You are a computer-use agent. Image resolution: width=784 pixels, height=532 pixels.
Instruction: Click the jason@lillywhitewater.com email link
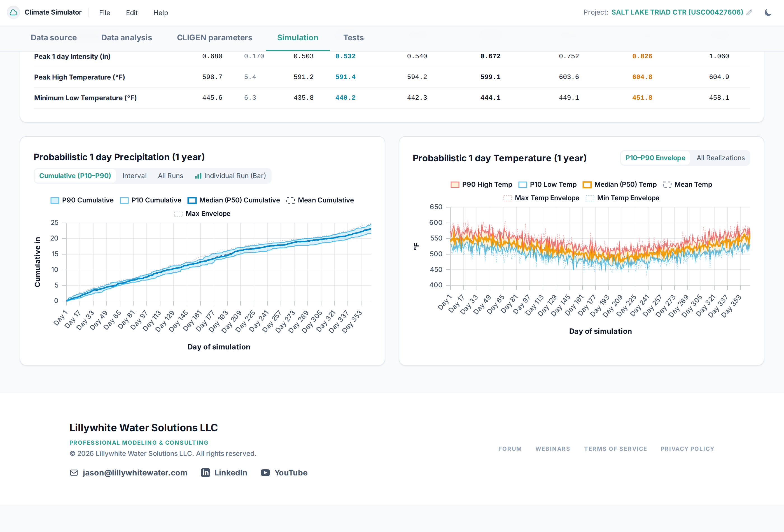click(135, 473)
